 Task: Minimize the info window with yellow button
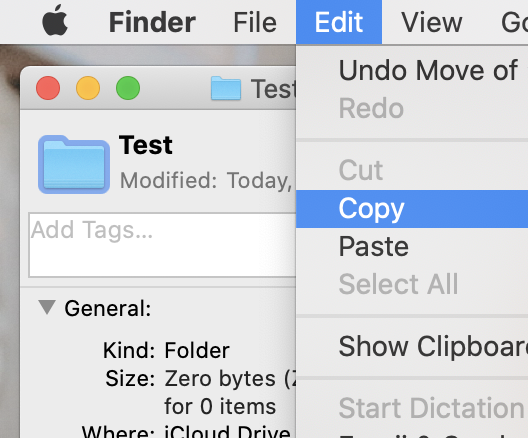pyautogui.click(x=88, y=88)
